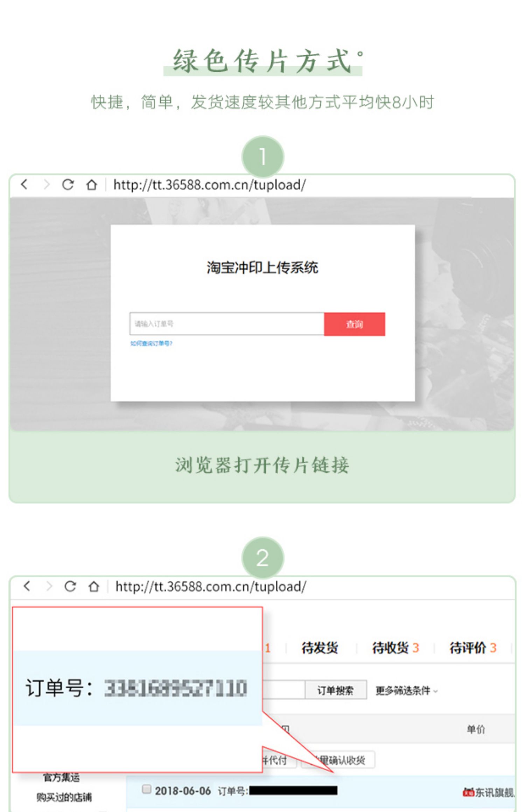Click the 请输入订单号 input field
Screen dimensions: 525x812
227,324
